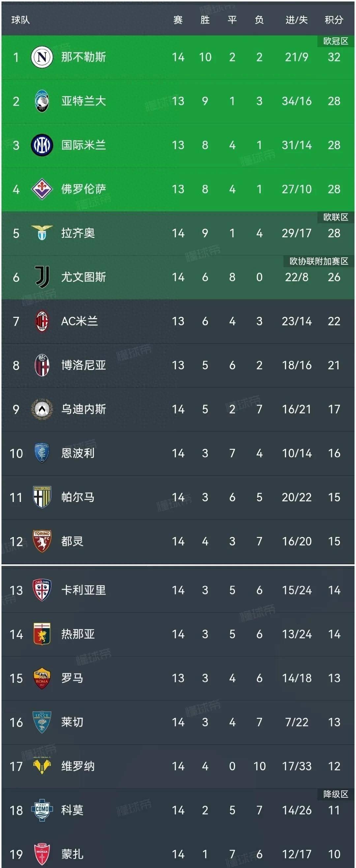Select the Roma wolf crest
356x868 pixels.
coord(42,678)
